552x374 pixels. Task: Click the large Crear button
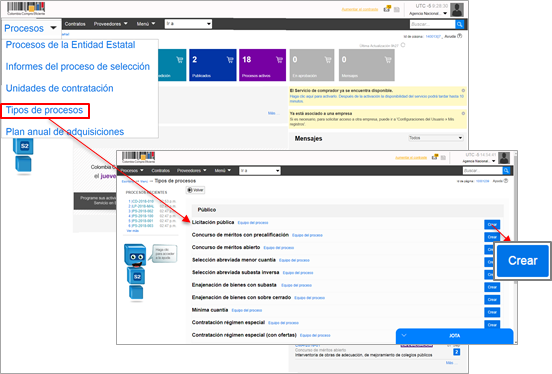(522, 261)
